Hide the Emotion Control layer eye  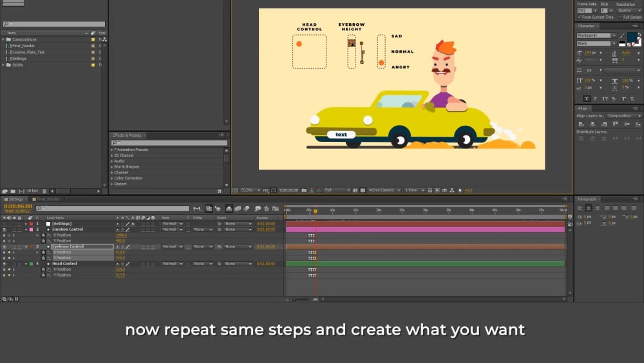click(x=4, y=230)
